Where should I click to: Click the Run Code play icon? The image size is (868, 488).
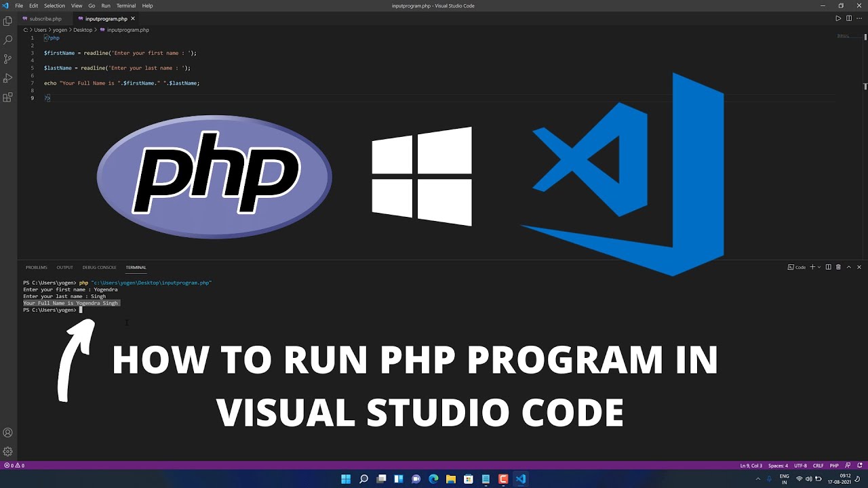pyautogui.click(x=838, y=18)
